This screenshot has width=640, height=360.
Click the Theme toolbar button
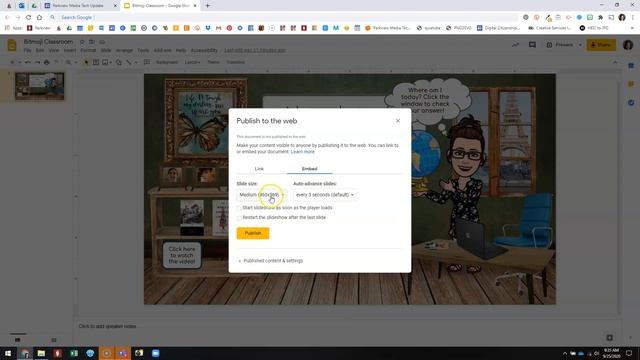[213, 62]
